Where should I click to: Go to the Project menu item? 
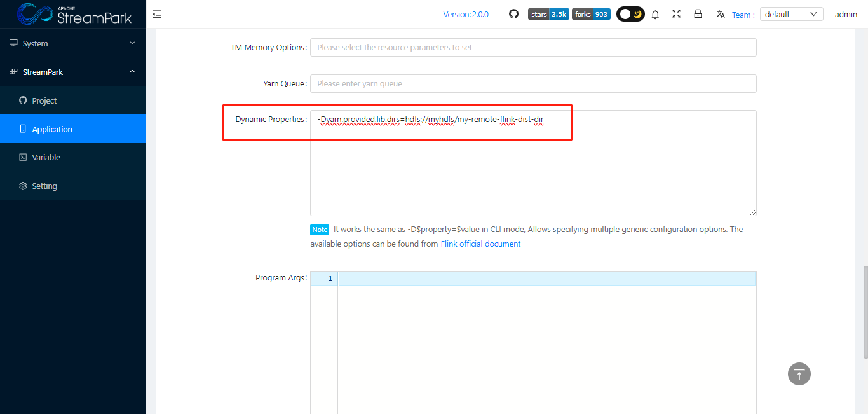click(x=44, y=100)
